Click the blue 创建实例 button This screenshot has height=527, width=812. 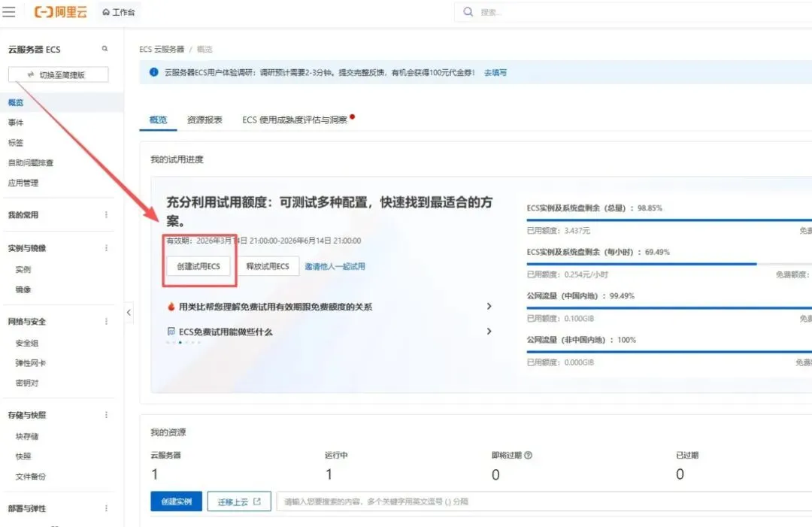177,501
